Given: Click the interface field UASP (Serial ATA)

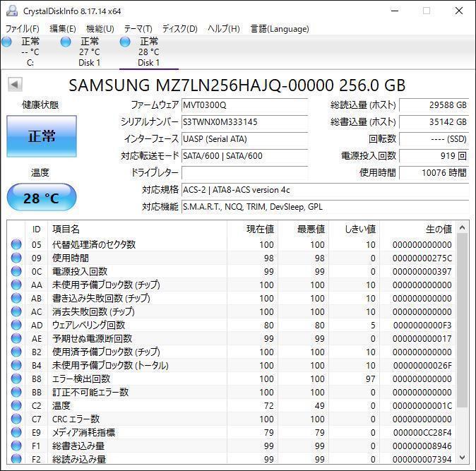Looking at the screenshot, I should click(244, 139).
